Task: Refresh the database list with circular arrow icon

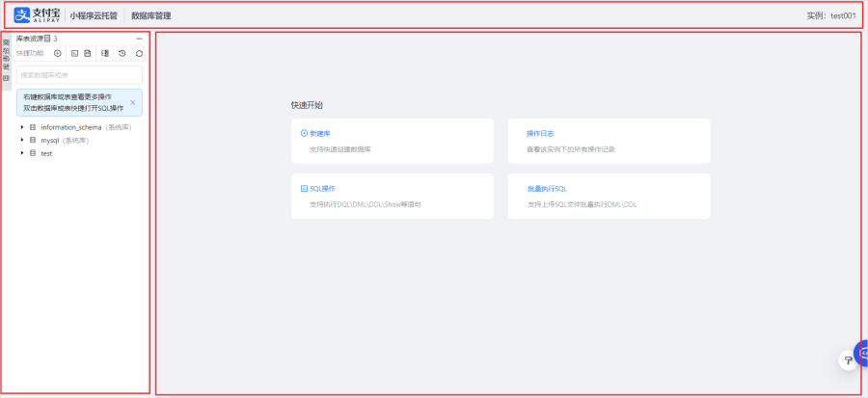Action: tap(139, 53)
